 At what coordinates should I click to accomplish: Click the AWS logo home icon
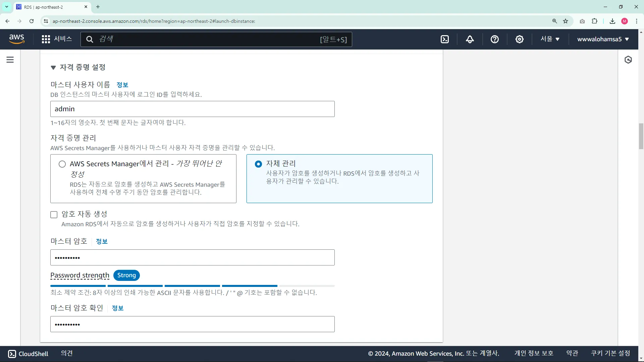17,39
